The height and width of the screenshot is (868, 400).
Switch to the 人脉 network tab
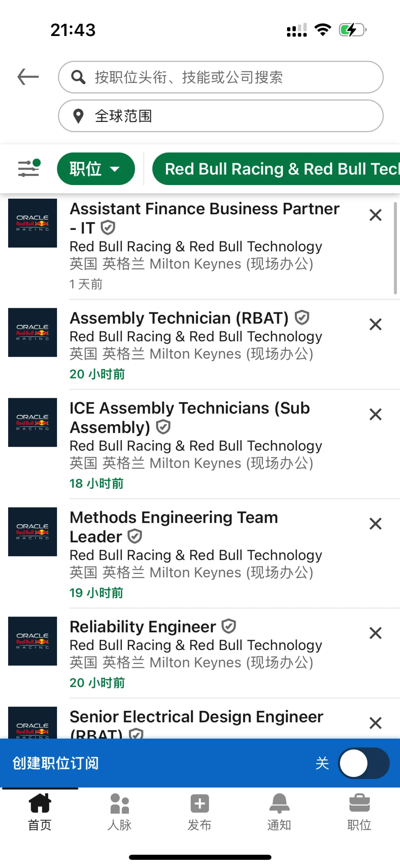point(120,812)
